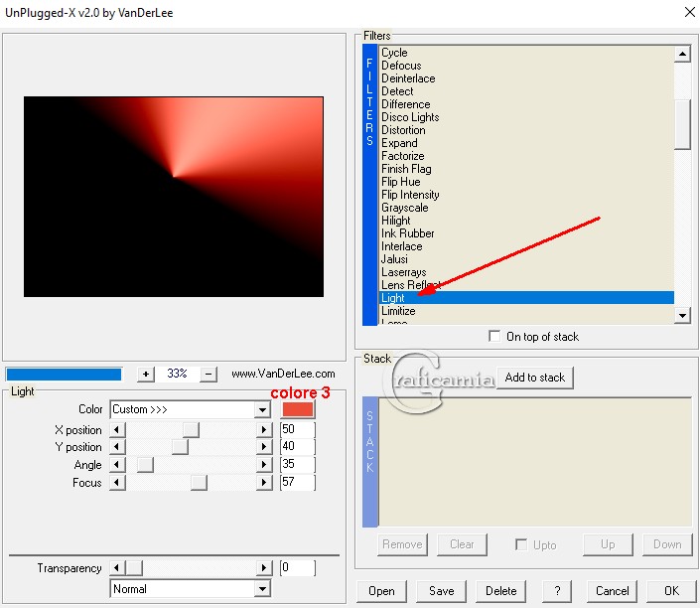700x608 pixels.
Task: Click the Y position value field
Action: point(297,446)
